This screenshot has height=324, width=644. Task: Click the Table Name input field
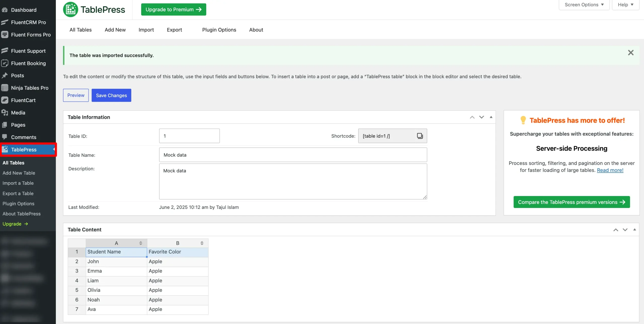293,155
